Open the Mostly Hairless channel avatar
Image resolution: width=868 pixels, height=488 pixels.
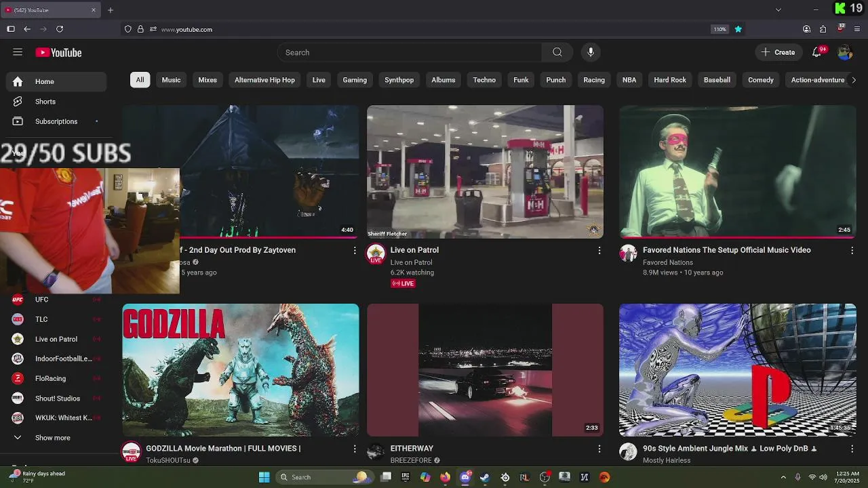[628, 452]
